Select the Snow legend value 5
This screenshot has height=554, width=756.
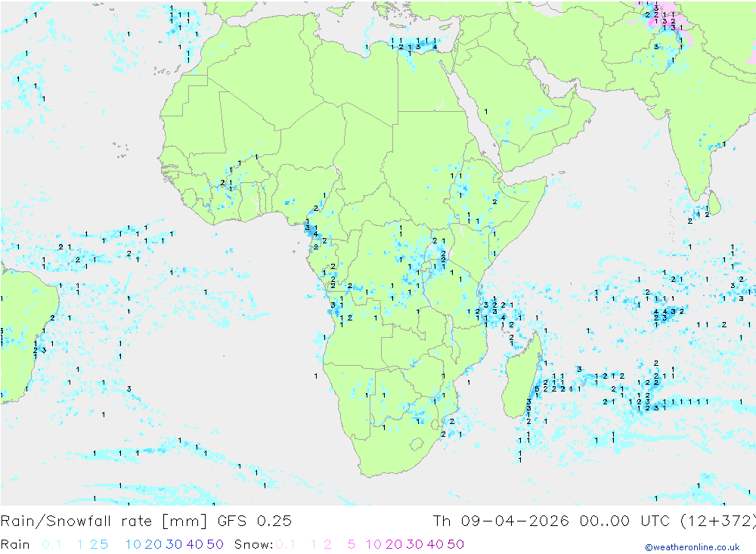tap(352, 544)
